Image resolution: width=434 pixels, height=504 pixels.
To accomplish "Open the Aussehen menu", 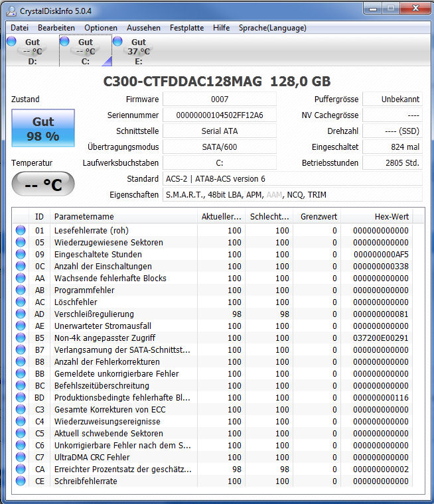I will (143, 28).
